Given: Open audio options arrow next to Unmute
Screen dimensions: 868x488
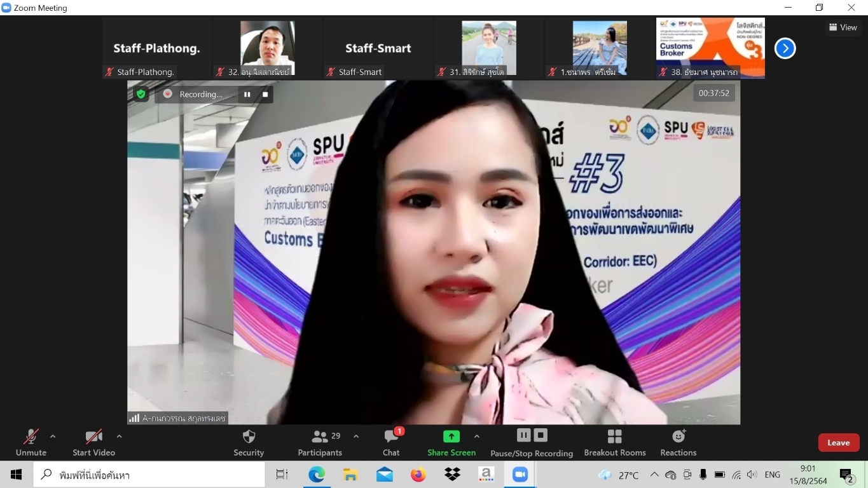Looking at the screenshot, I should click(53, 437).
